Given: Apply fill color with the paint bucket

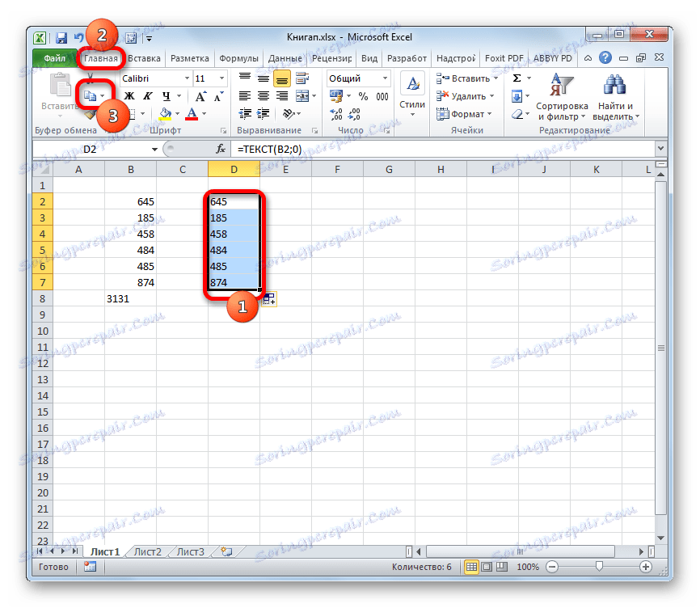Looking at the screenshot, I should 165,113.
